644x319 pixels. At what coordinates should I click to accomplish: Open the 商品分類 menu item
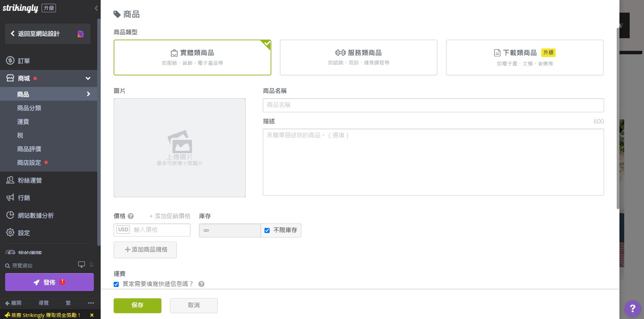(28, 108)
